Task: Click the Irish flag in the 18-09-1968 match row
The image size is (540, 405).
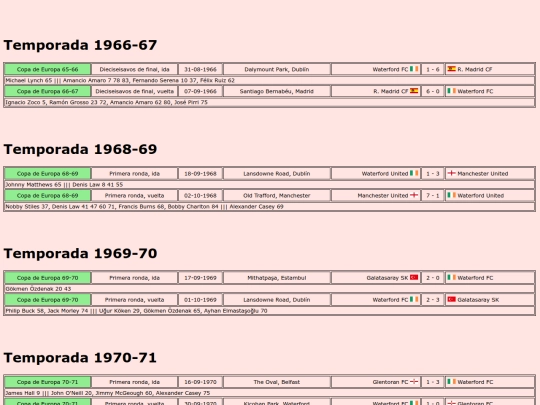Action: (414, 173)
